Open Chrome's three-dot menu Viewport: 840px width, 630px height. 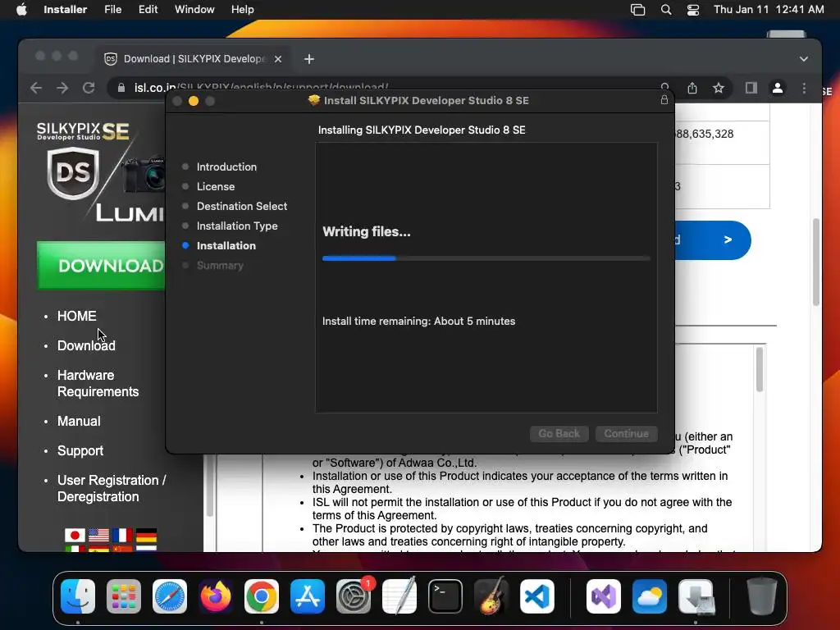pos(804,88)
